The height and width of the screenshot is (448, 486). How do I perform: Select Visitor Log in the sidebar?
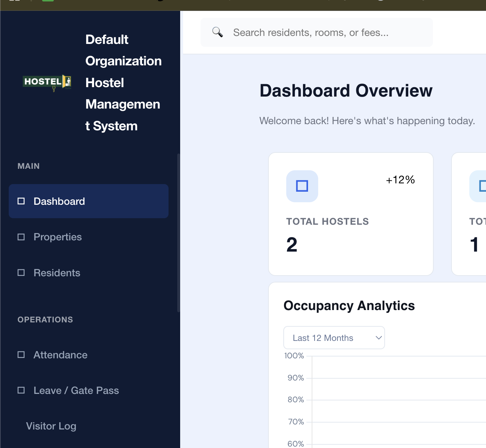(x=89, y=426)
